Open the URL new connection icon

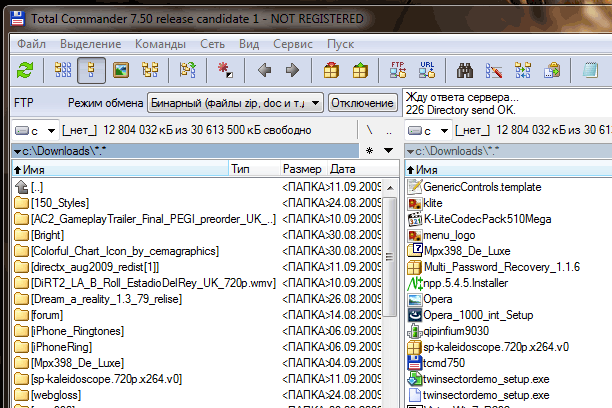pyautogui.click(x=427, y=70)
